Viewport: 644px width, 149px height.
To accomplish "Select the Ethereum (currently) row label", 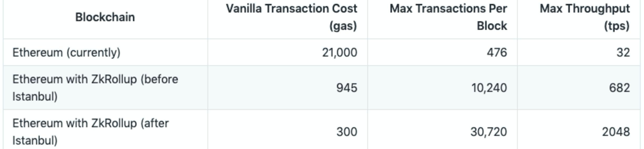I will pos(66,52).
